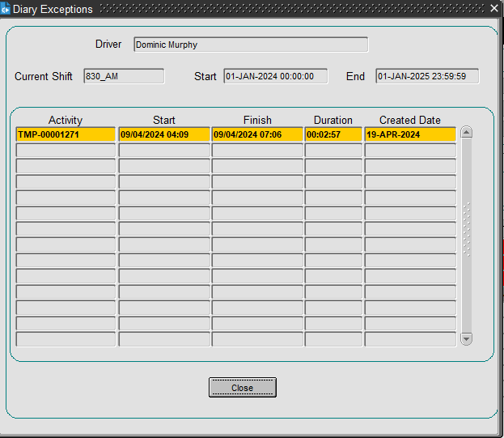Click the Diary Exceptions title bar icon
Image resolution: width=504 pixels, height=438 pixels.
(x=5, y=9)
